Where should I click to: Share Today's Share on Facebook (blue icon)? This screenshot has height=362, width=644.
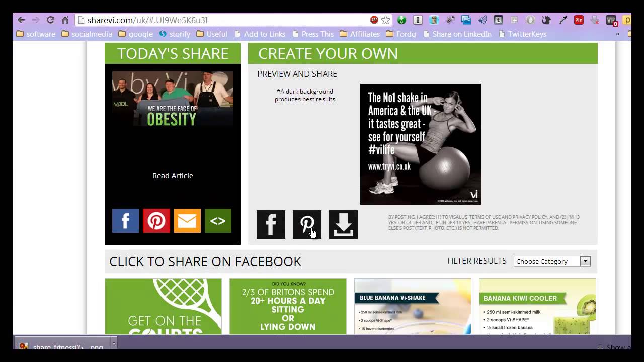[x=125, y=221]
